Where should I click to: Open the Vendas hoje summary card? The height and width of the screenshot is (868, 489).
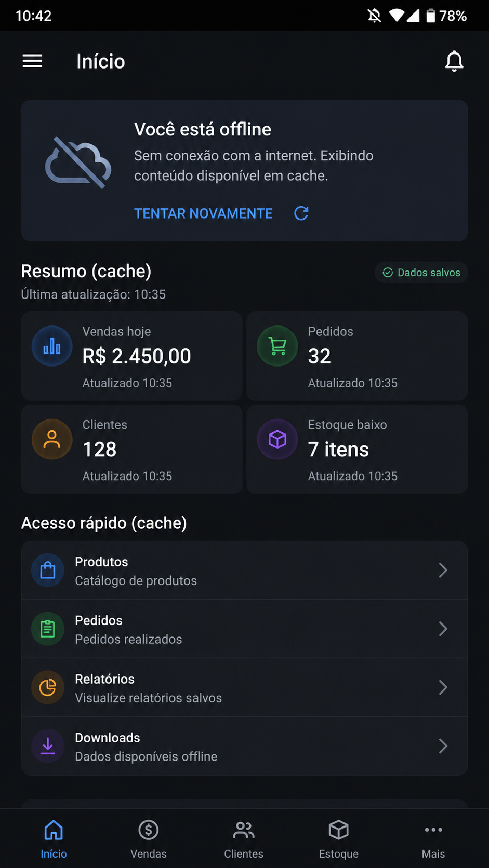click(x=131, y=356)
